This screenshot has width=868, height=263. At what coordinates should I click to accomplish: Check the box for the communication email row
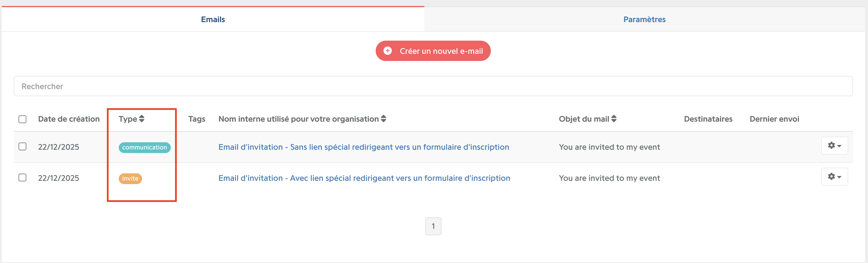pos(22,146)
